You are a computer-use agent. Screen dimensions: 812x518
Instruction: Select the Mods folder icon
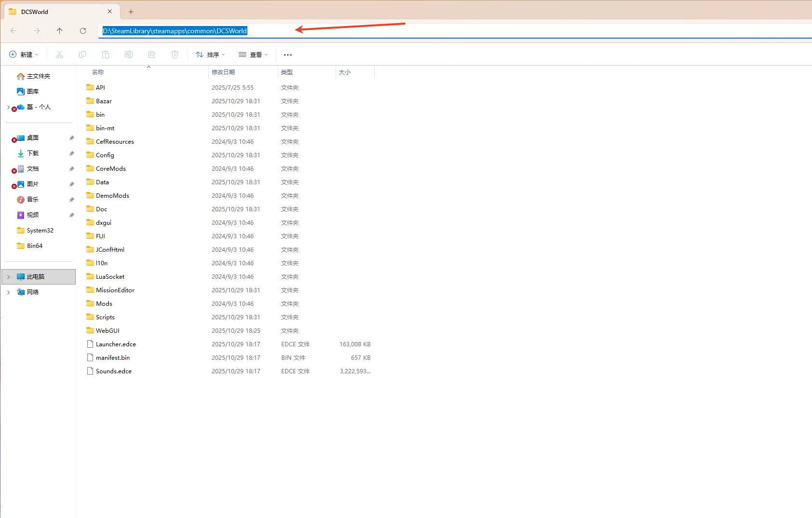[90, 303]
